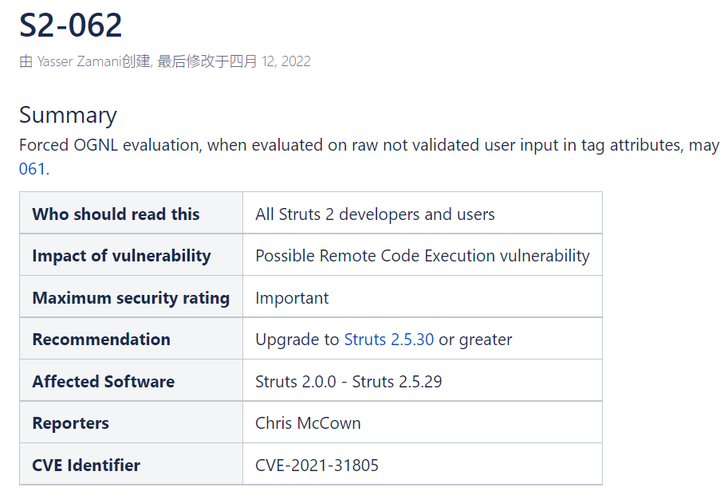Select the "Who should read this" header cell

116,214
